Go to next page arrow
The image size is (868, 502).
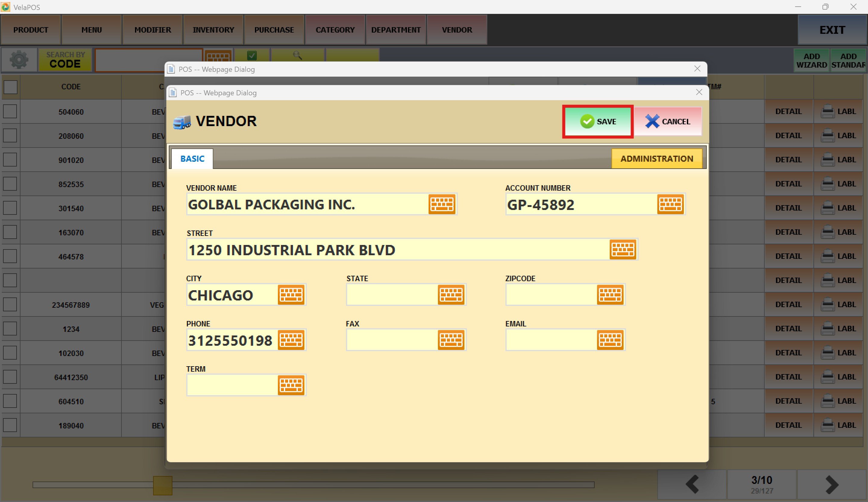(x=832, y=485)
